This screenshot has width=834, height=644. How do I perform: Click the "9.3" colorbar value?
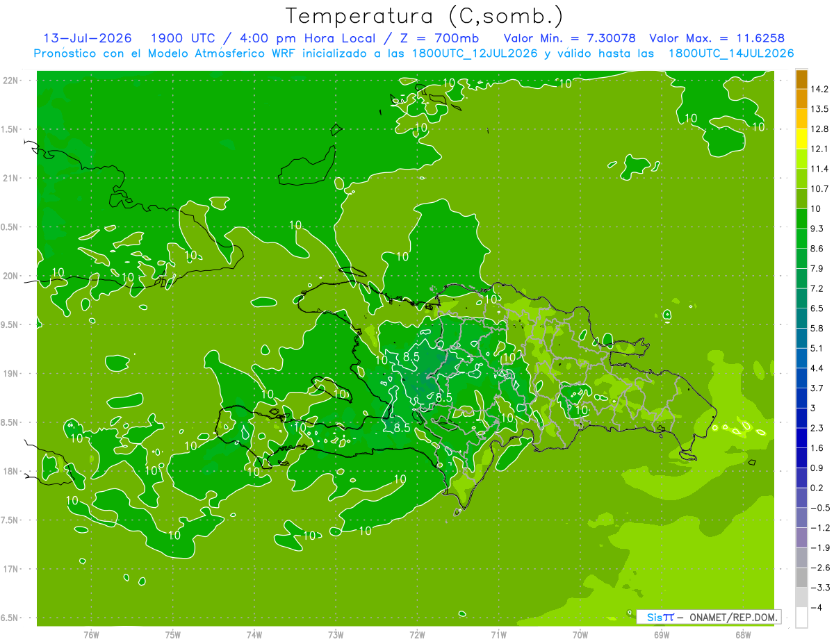tap(818, 229)
